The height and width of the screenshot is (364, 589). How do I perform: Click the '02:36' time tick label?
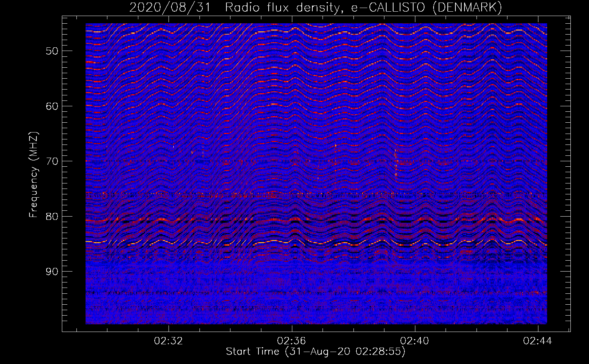point(292,341)
